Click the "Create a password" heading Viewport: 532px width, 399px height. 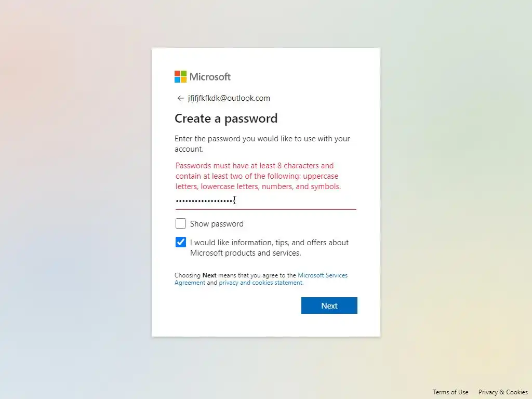click(x=226, y=118)
